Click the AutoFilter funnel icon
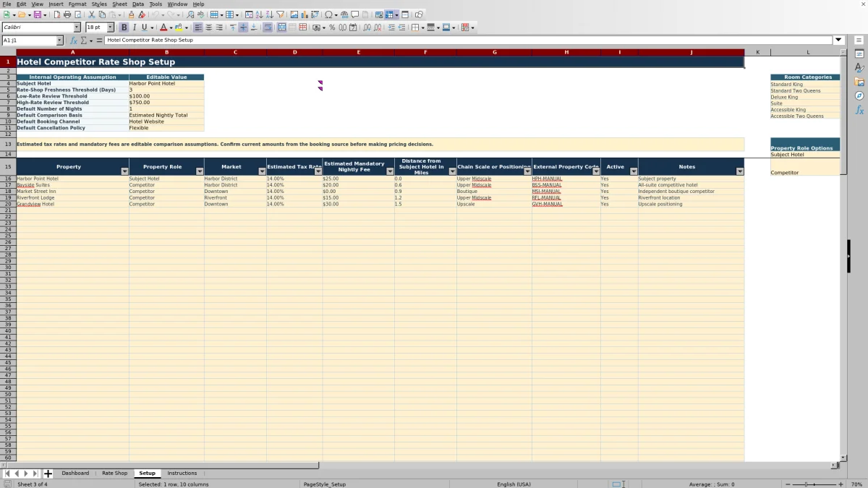Viewport: 868px width, 488px height. tap(280, 14)
